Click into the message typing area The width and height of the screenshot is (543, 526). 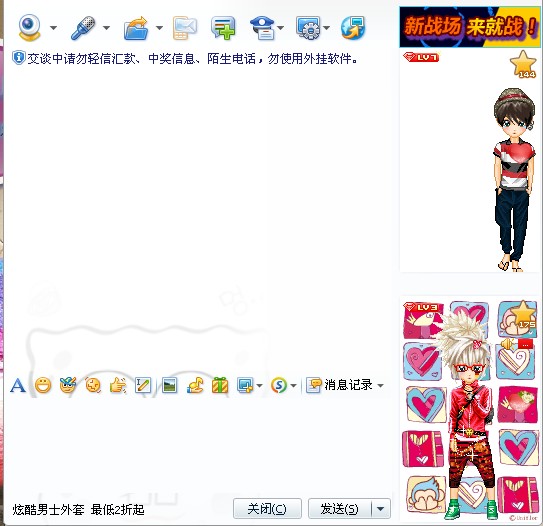(197, 445)
